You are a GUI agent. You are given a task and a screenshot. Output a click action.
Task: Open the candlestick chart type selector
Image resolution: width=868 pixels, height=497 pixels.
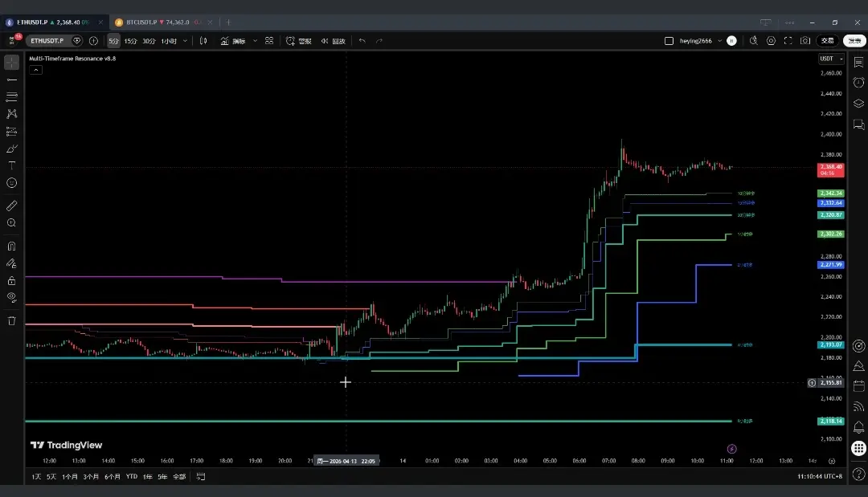pos(203,41)
